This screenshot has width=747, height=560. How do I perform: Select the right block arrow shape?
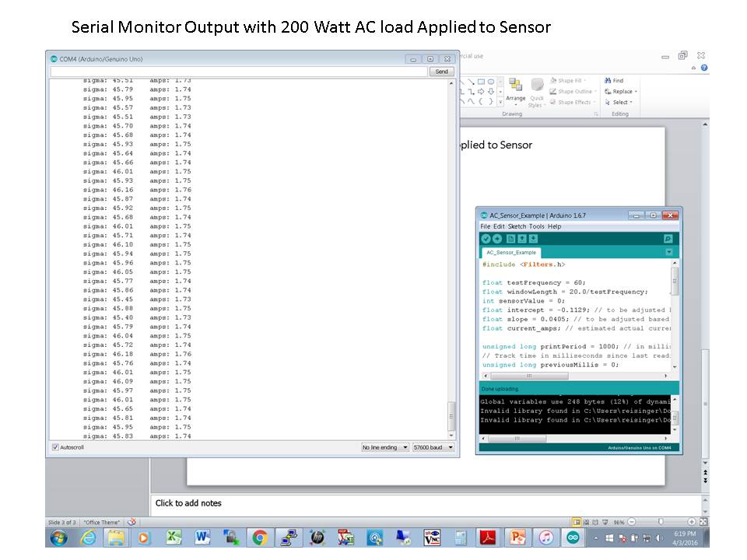point(481,92)
